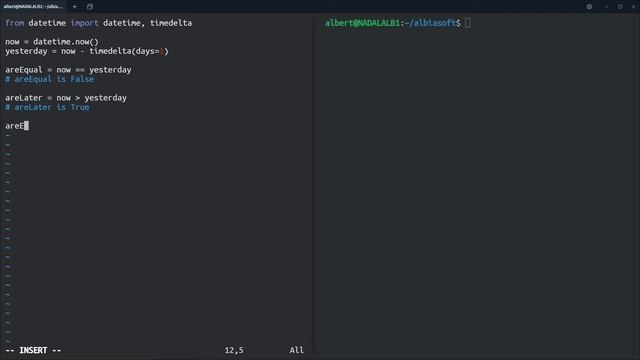Click the import line 'from datetime import datetime, timedelta'

(98, 23)
